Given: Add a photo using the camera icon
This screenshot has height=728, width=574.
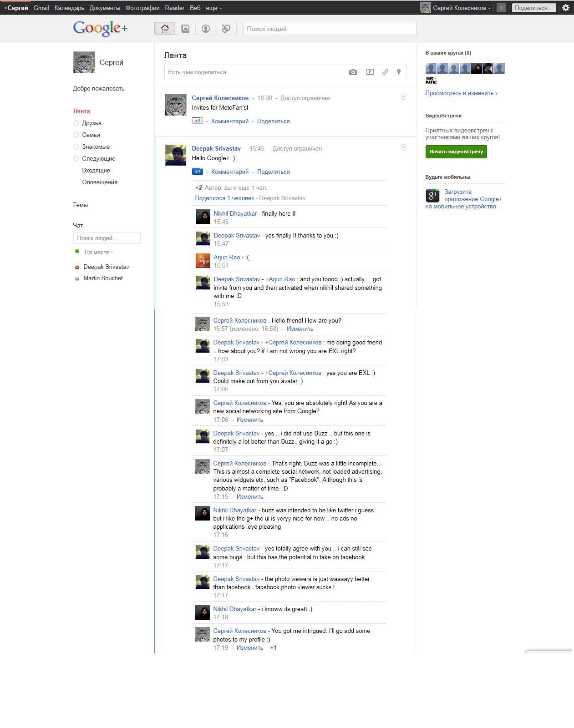Looking at the screenshot, I should pyautogui.click(x=353, y=72).
